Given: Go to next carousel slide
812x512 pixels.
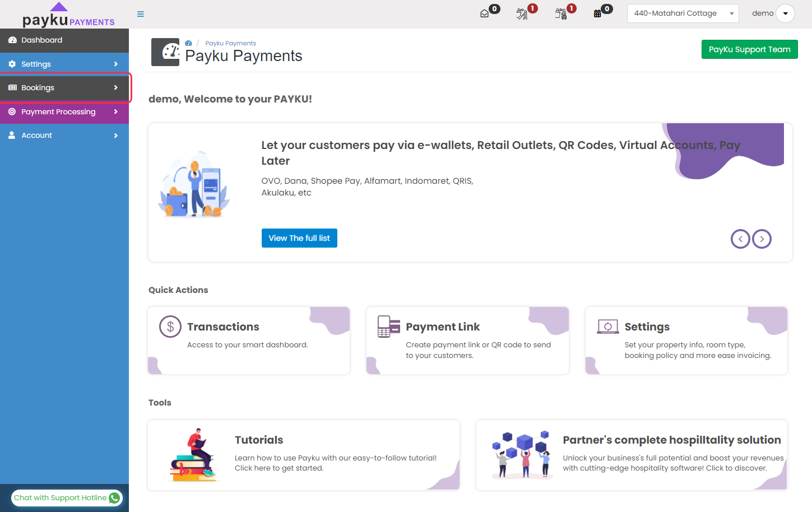Looking at the screenshot, I should (762, 239).
